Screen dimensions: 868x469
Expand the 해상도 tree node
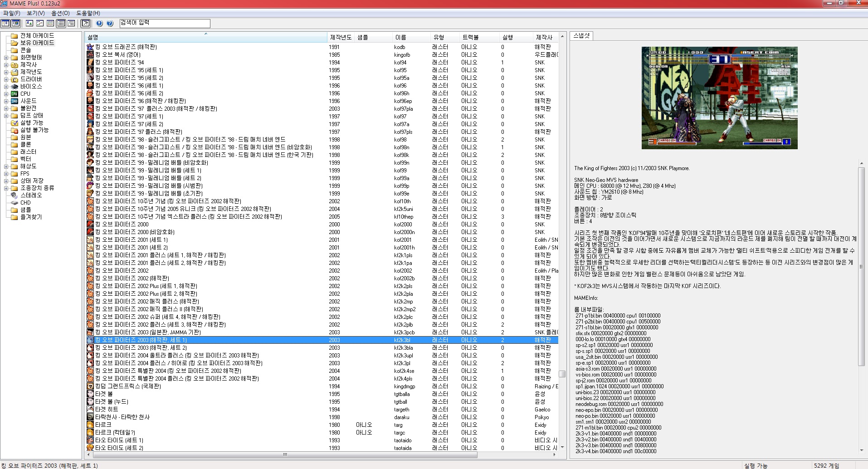coord(6,166)
